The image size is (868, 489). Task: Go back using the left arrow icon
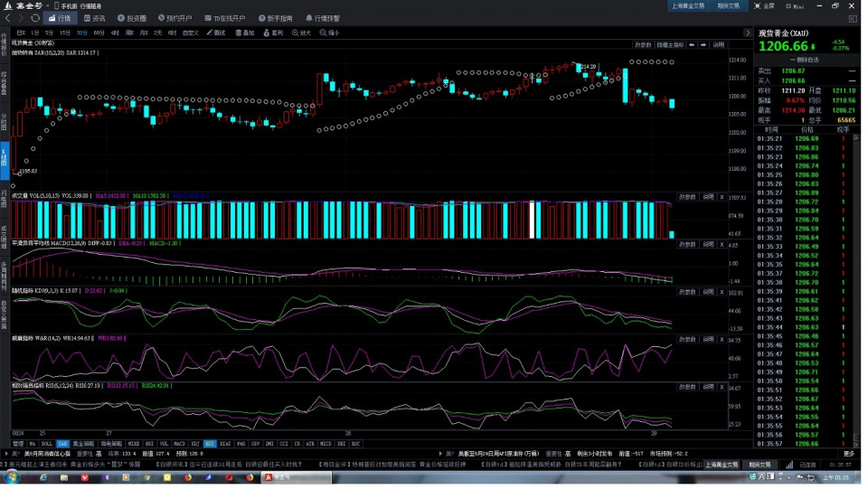(9, 18)
